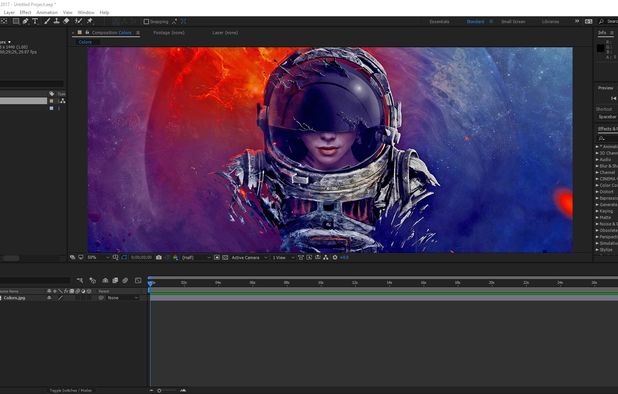
Task: Enable the Snapping checkbox
Action: click(146, 21)
